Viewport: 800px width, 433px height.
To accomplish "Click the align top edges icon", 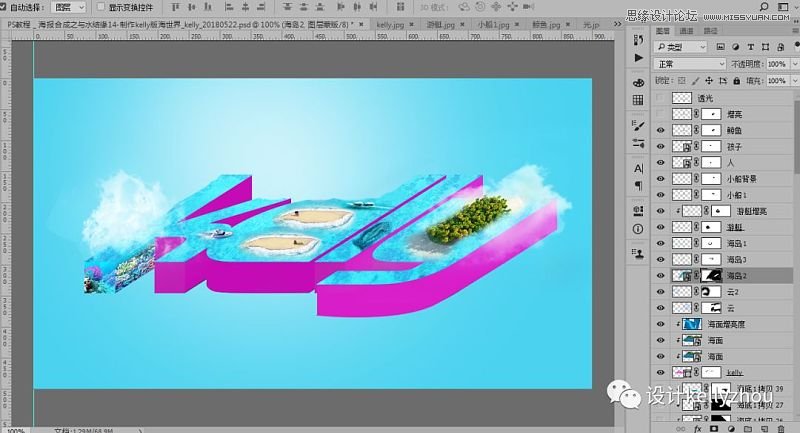I will [176, 7].
